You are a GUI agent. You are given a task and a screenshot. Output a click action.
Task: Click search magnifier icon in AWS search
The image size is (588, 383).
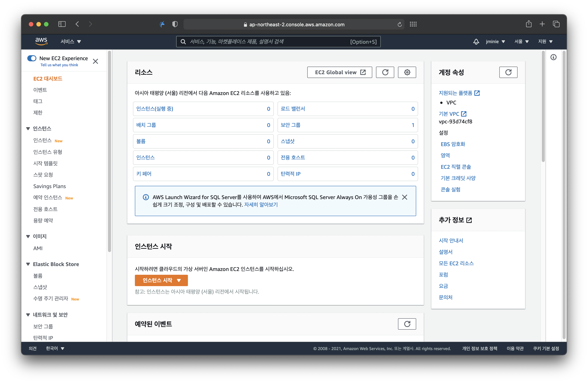183,42
